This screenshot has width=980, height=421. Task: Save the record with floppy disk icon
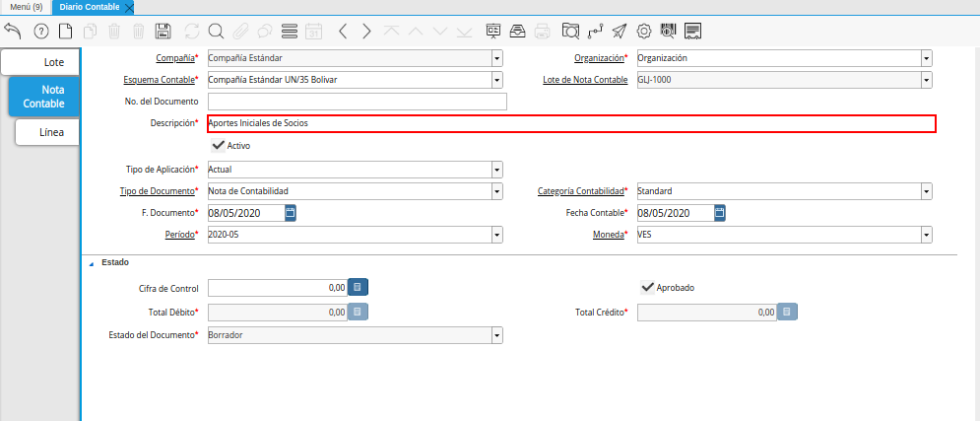click(163, 31)
